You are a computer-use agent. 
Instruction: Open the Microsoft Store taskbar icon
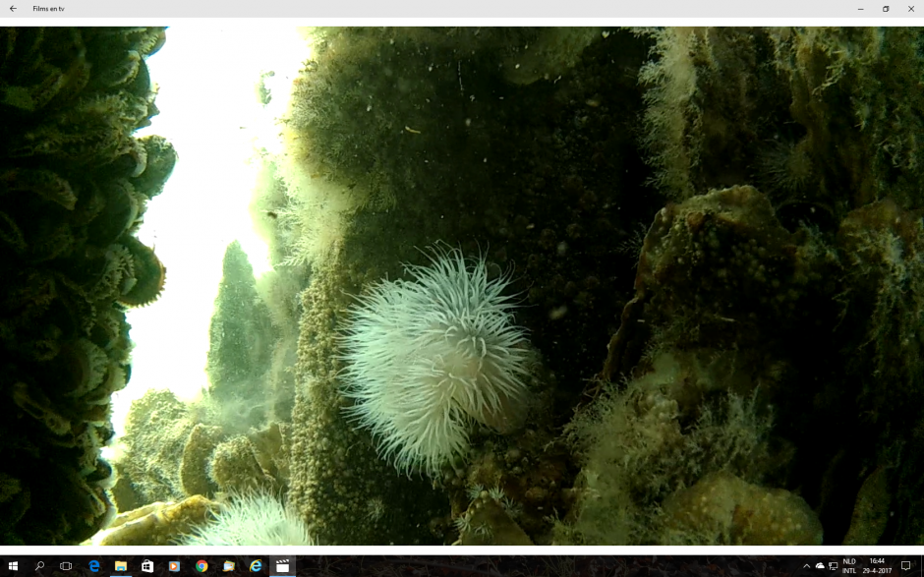[x=147, y=566]
